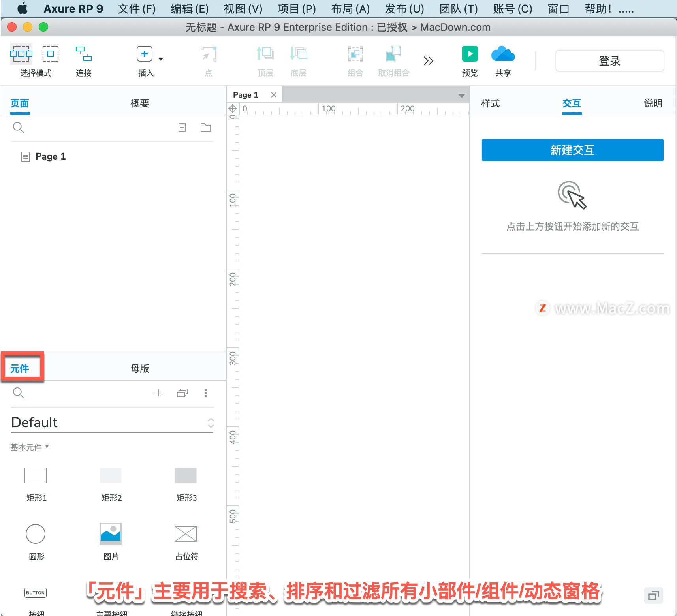Open the Edit (编辑) menu

(x=190, y=9)
